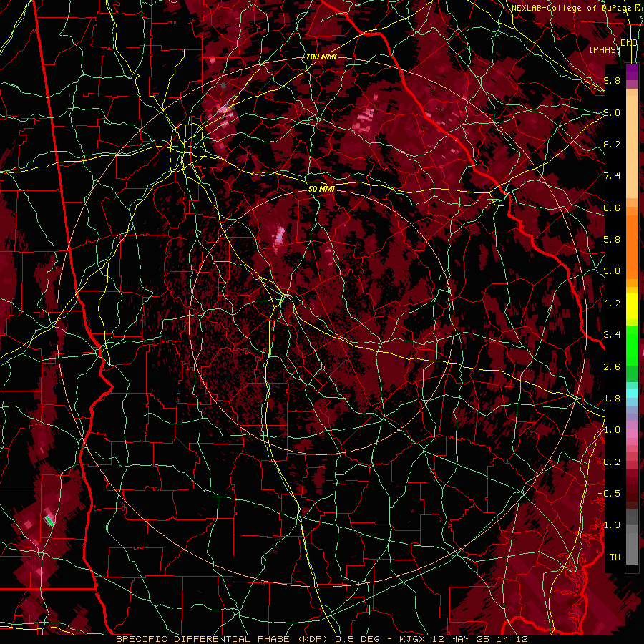Screen dimensions: 644x644
Task: Click the 4.2 legend value
Action: pos(612,303)
